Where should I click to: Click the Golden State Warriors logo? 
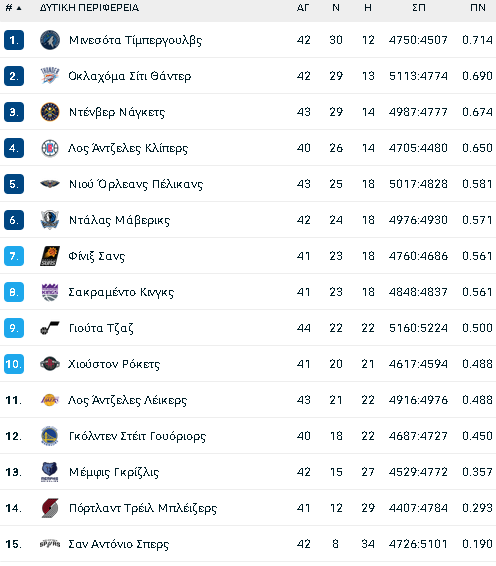(x=50, y=436)
